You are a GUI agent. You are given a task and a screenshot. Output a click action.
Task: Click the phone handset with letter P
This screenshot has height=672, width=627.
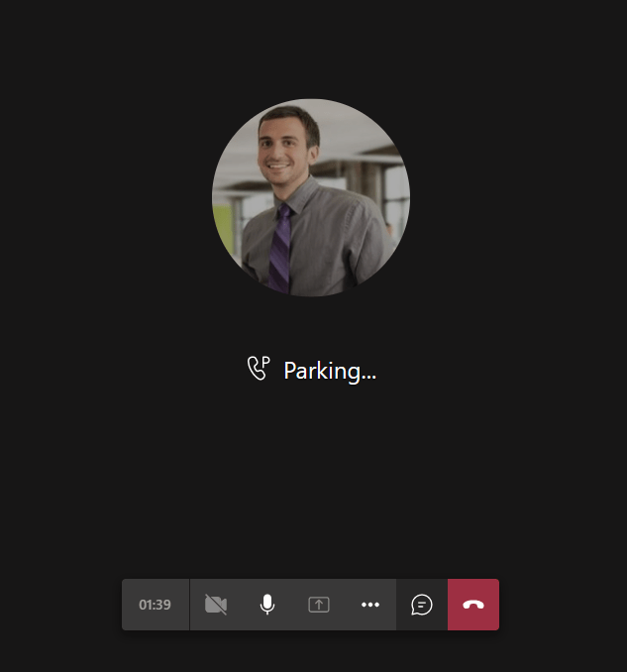[x=258, y=369]
